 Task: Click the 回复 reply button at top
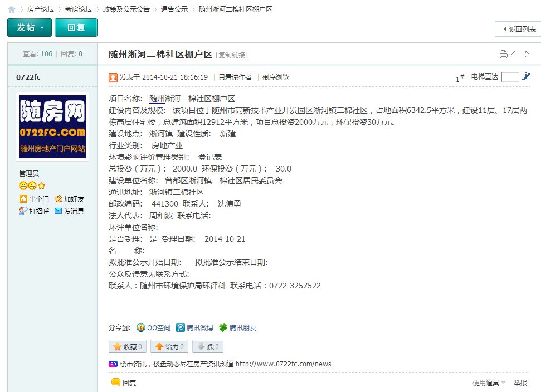(x=76, y=28)
